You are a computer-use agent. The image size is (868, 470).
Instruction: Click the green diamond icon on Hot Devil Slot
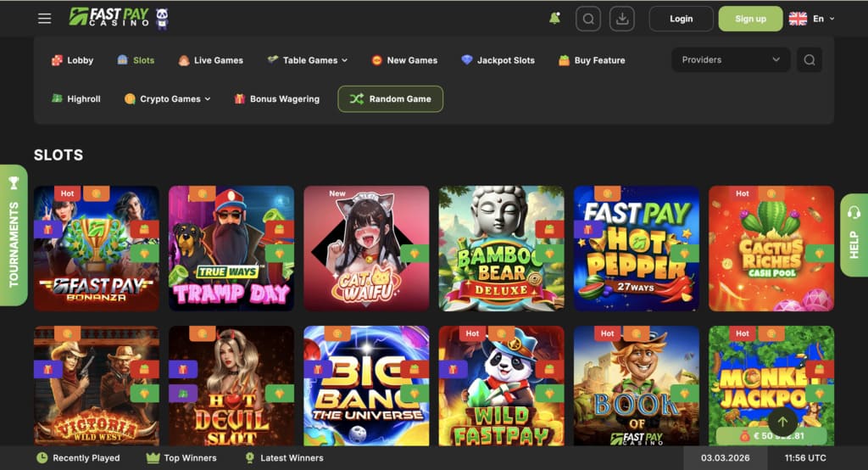280,394
